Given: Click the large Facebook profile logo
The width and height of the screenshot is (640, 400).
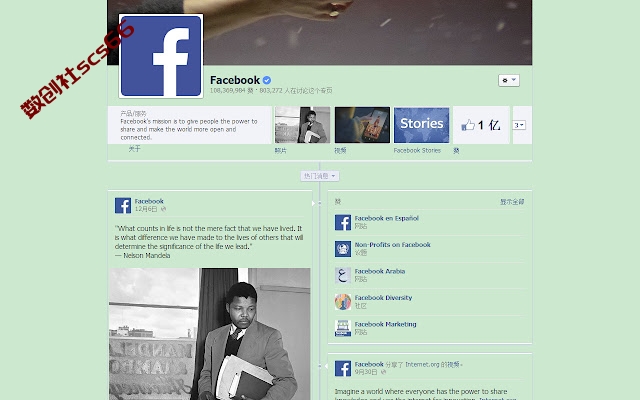Looking at the screenshot, I should pos(161,56).
